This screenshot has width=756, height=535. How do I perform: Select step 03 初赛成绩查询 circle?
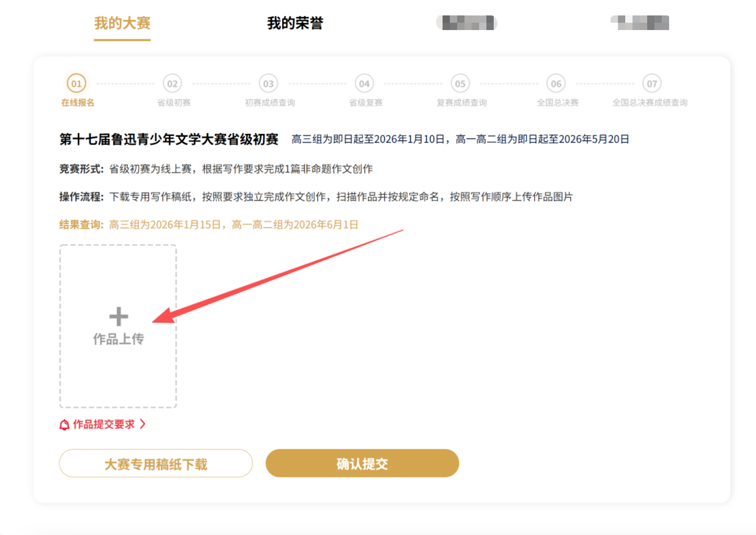click(x=268, y=84)
